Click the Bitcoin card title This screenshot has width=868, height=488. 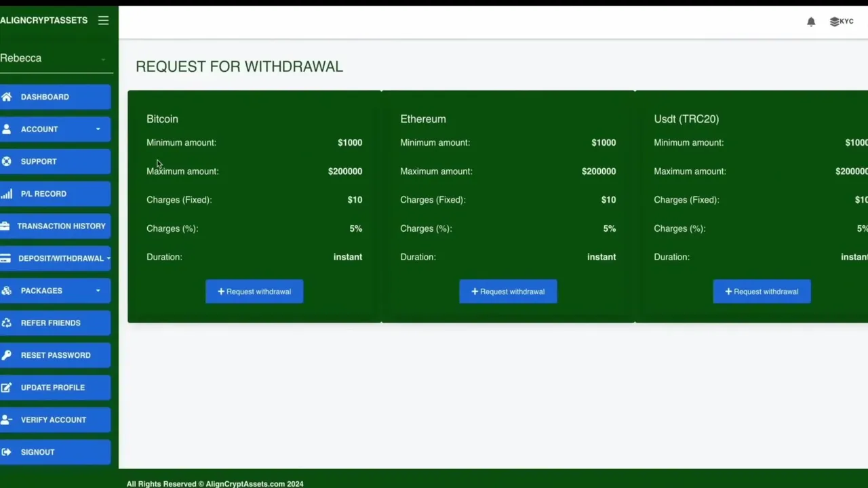click(162, 119)
